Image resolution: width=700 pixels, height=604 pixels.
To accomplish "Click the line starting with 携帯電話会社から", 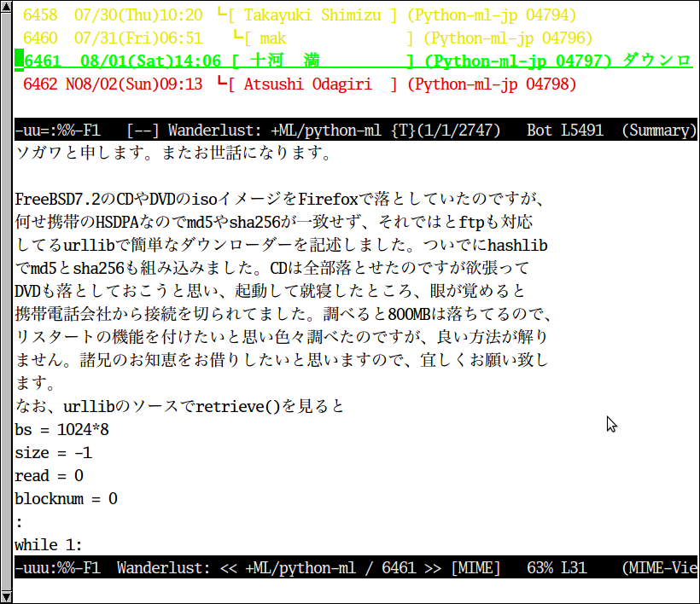I will coord(284,314).
